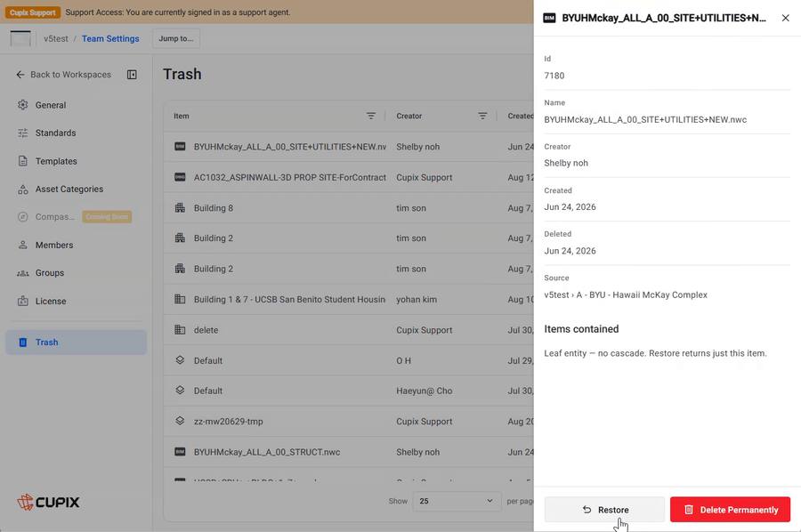Click Creator header in table
This screenshot has height=532, width=801.
409,116
